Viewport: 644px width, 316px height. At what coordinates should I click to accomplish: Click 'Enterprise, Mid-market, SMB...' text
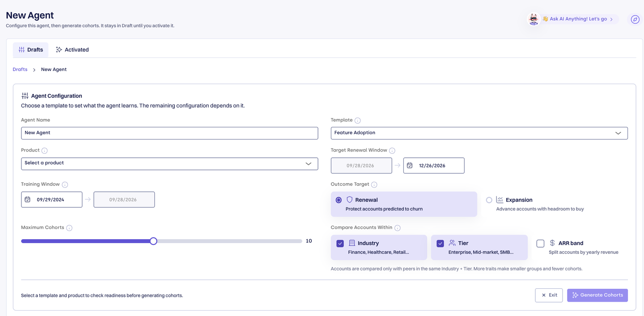point(481,252)
